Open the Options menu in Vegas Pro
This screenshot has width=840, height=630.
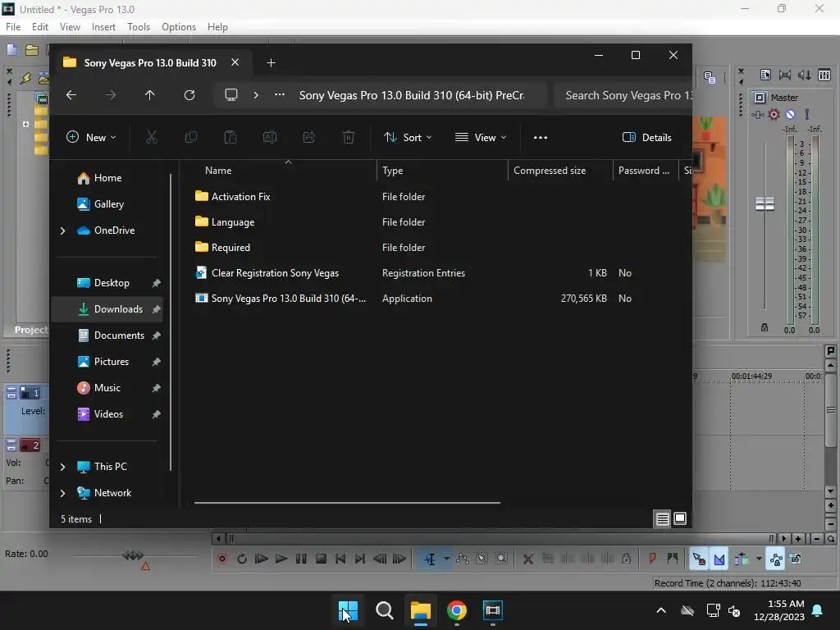tap(178, 27)
